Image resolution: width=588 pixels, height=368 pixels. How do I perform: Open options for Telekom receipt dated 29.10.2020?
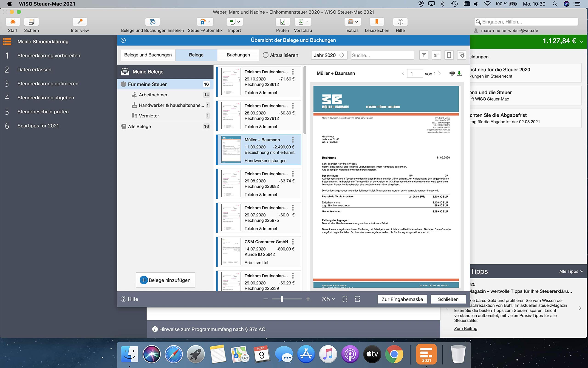(293, 72)
